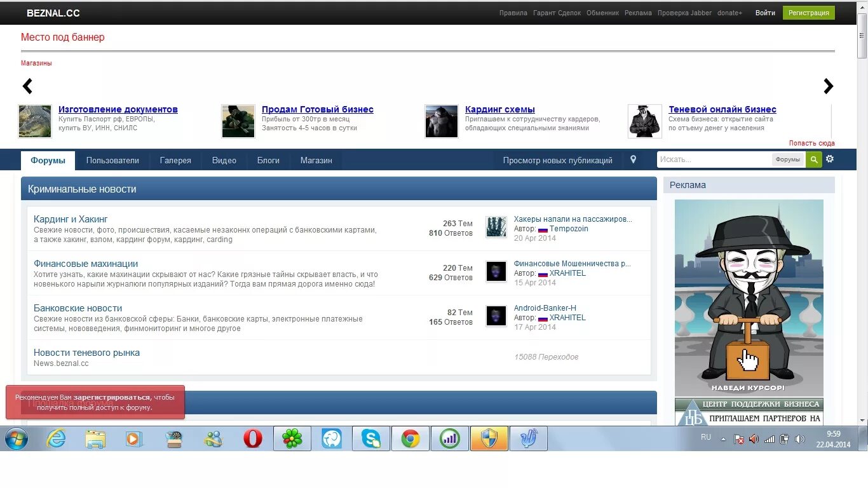This screenshot has height=488, width=868.
Task: Click the Центр поддержки бизнеса banner
Action: click(749, 411)
